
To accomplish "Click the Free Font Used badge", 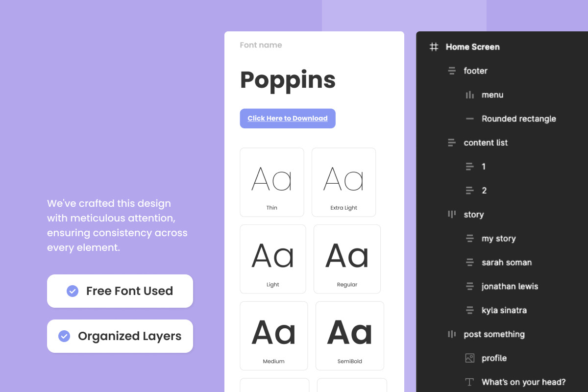I will click(x=120, y=291).
